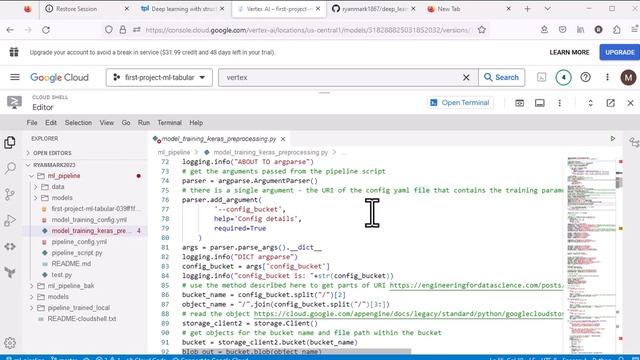The height and width of the screenshot is (360, 640).
Task: Open a new browser tab with plus
Action: (x=527, y=9)
